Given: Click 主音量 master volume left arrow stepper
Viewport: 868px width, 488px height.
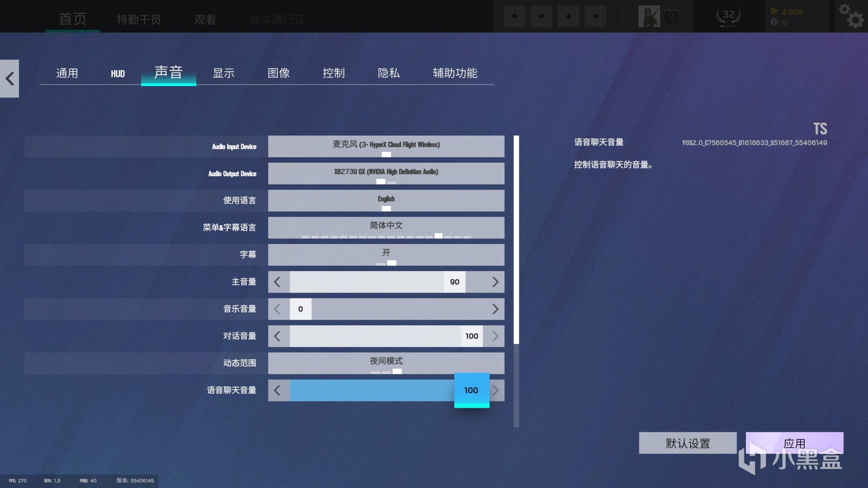Looking at the screenshot, I should (x=278, y=281).
